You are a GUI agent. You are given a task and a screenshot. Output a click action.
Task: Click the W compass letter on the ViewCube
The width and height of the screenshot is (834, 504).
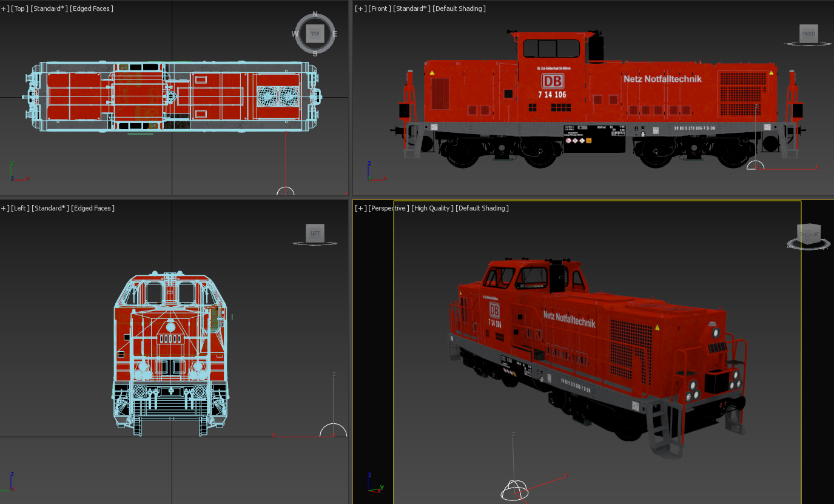295,34
